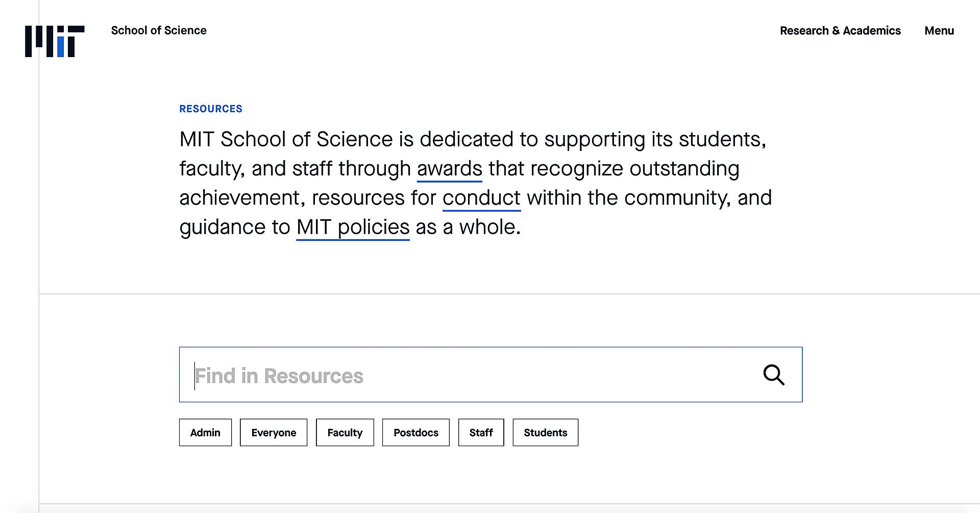Select the Faculty filter tag
The image size is (980, 513).
pos(345,432)
